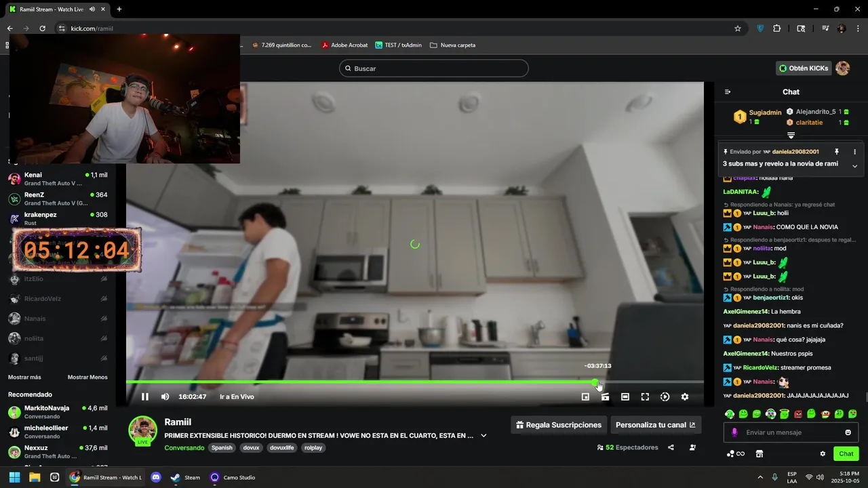This screenshot has width=868, height=488.
Task: Select the 'dovuxlife' tag
Action: coord(281,448)
